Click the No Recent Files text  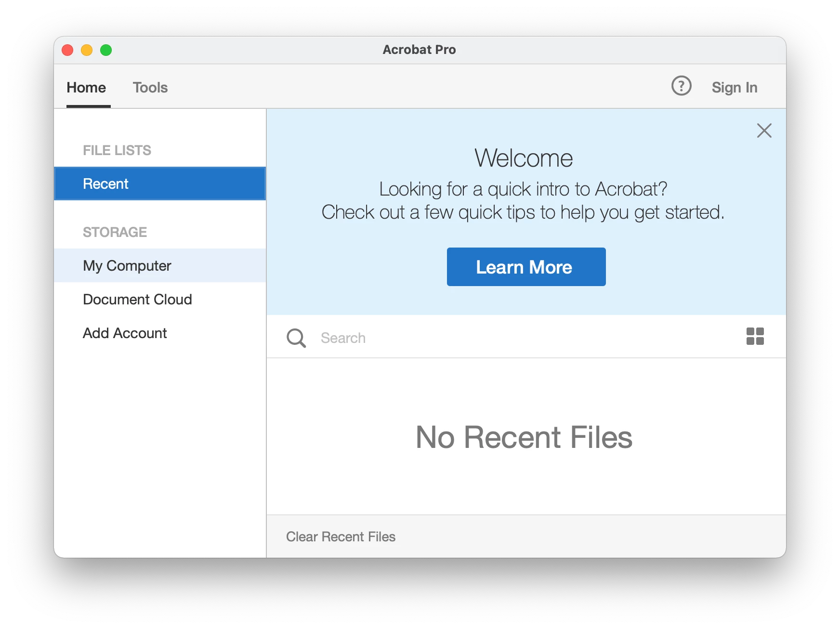coord(524,437)
